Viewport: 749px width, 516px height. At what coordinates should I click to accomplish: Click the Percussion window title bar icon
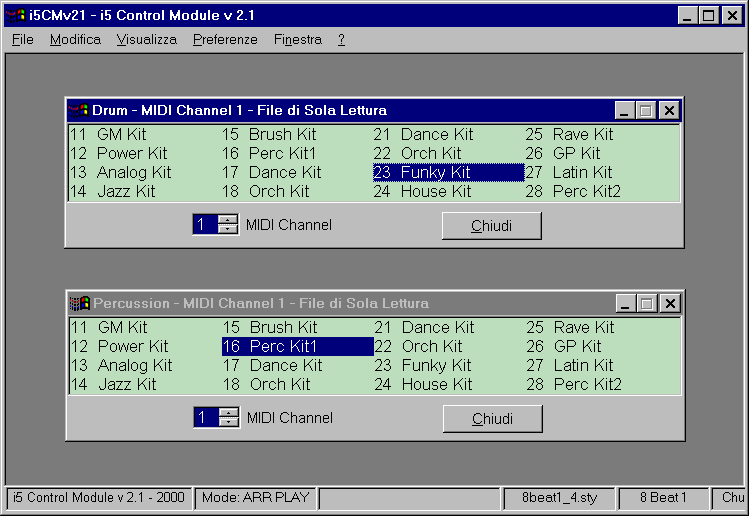click(x=79, y=303)
